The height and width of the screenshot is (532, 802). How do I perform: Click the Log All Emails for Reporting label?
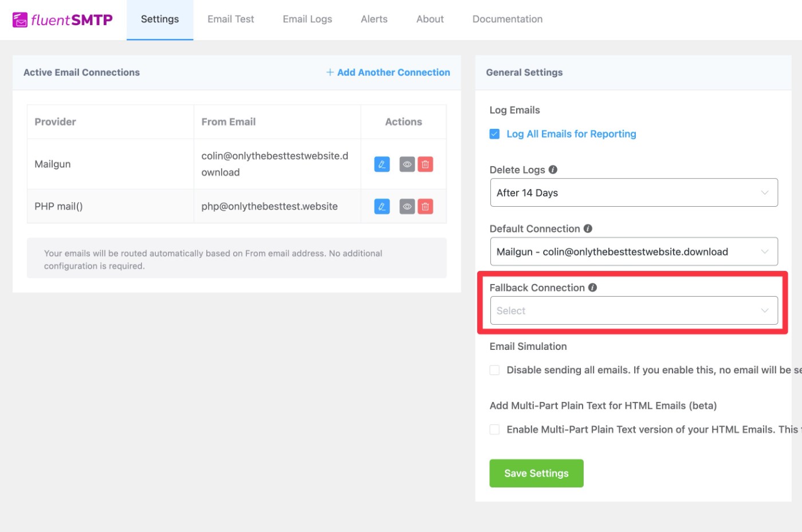[571, 134]
